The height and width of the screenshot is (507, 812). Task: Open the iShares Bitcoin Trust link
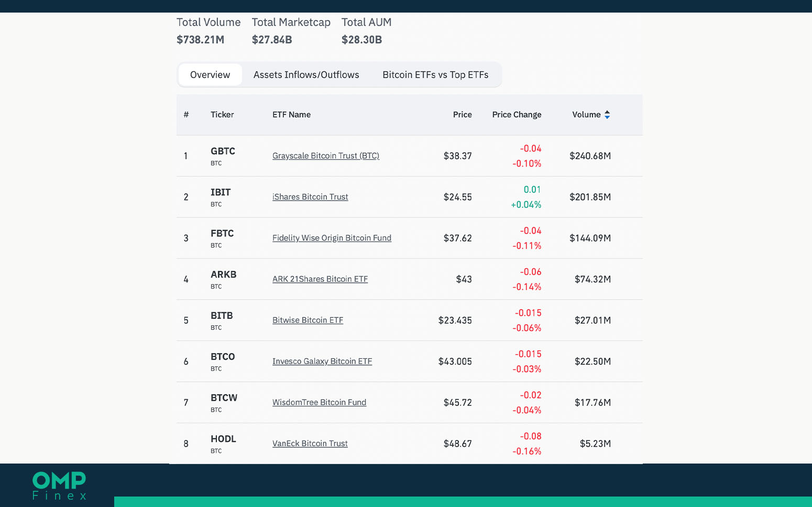point(310,197)
